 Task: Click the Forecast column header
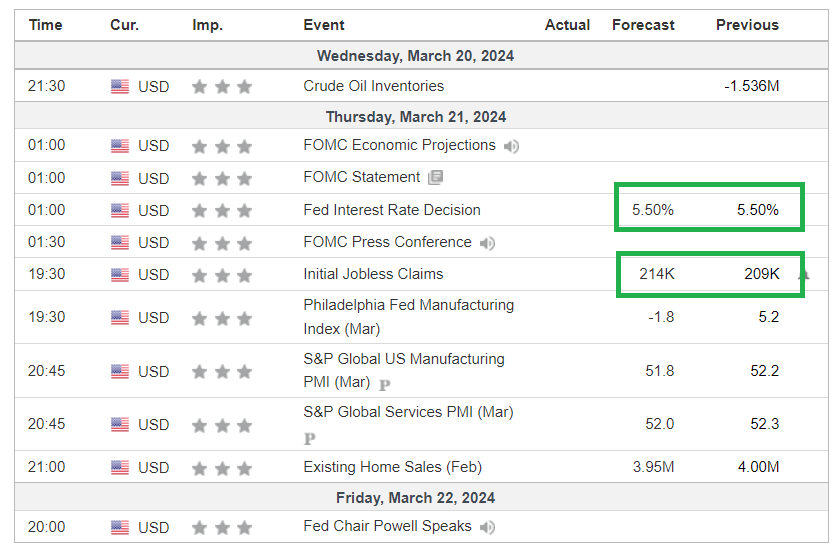pyautogui.click(x=643, y=25)
